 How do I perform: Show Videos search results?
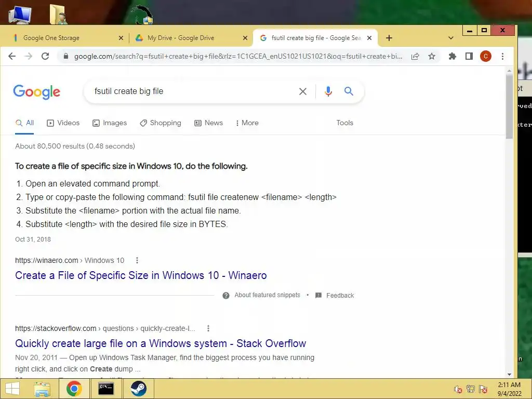pos(63,123)
